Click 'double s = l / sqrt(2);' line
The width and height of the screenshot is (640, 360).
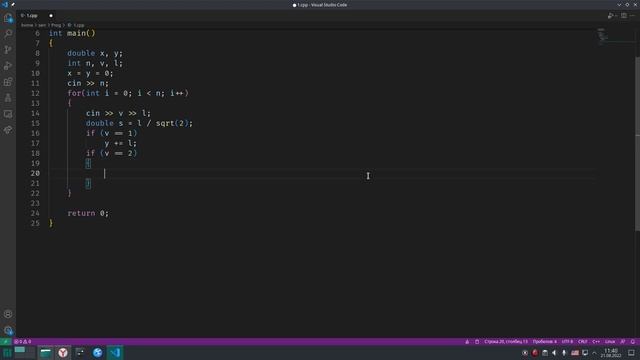139,123
